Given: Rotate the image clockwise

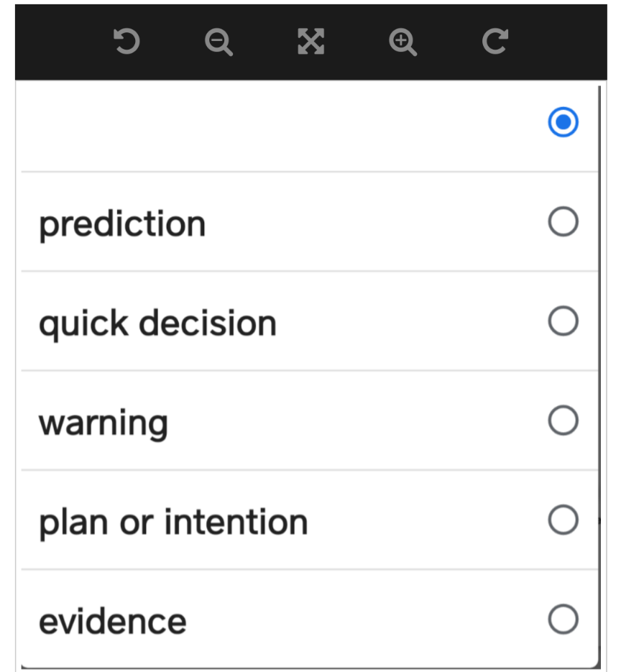Looking at the screenshot, I should point(494,42).
